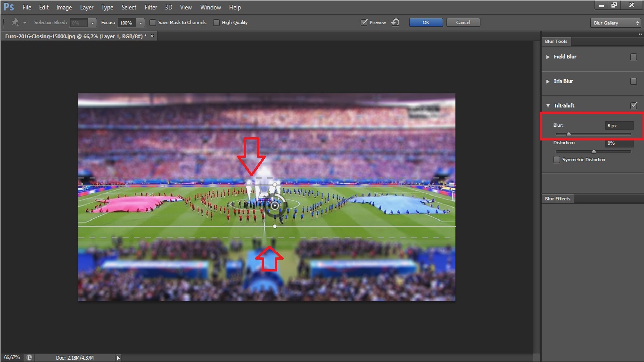Expand the Field Blur section
The width and height of the screenshot is (644, 362).
[548, 57]
